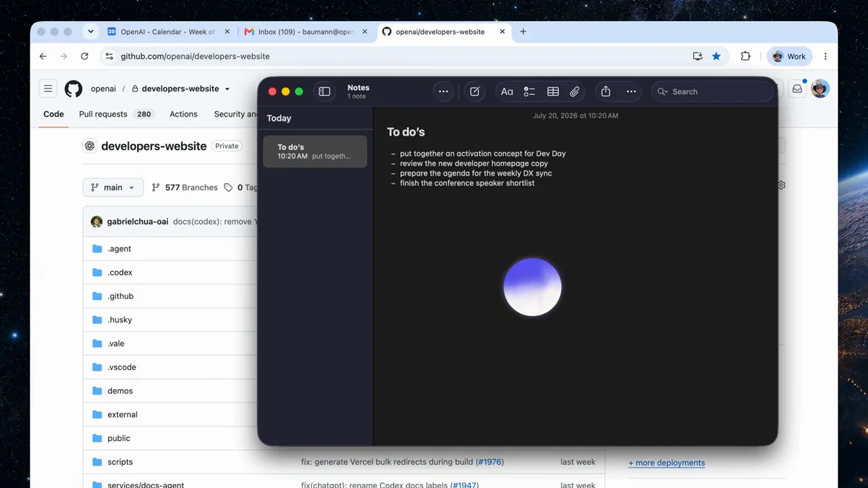Open the demos folder
868x488 pixels.
pos(120,391)
